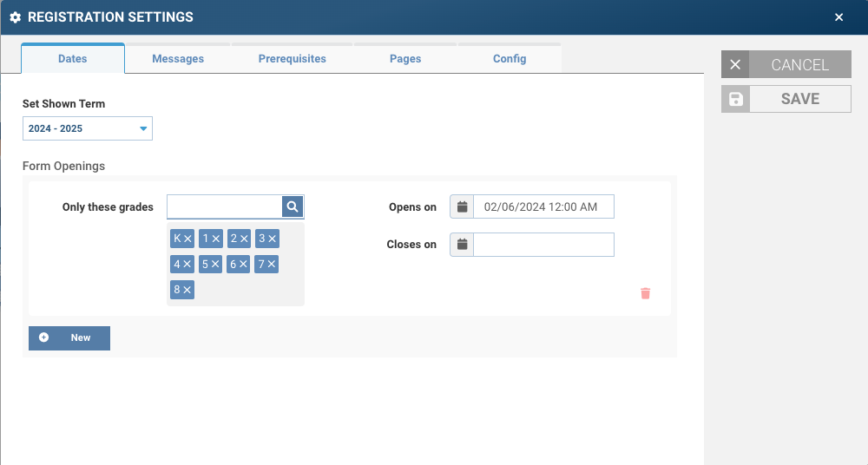Image resolution: width=868 pixels, height=465 pixels.
Task: Go to the Pages tab
Action: coord(405,59)
